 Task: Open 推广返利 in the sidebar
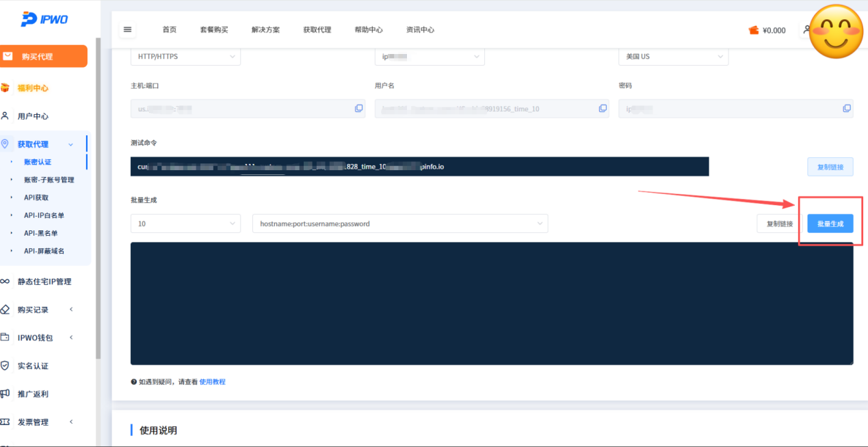pos(33,394)
